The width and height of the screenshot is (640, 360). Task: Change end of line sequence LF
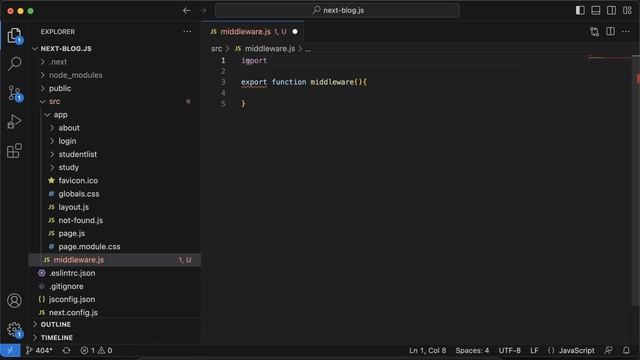[x=534, y=350]
